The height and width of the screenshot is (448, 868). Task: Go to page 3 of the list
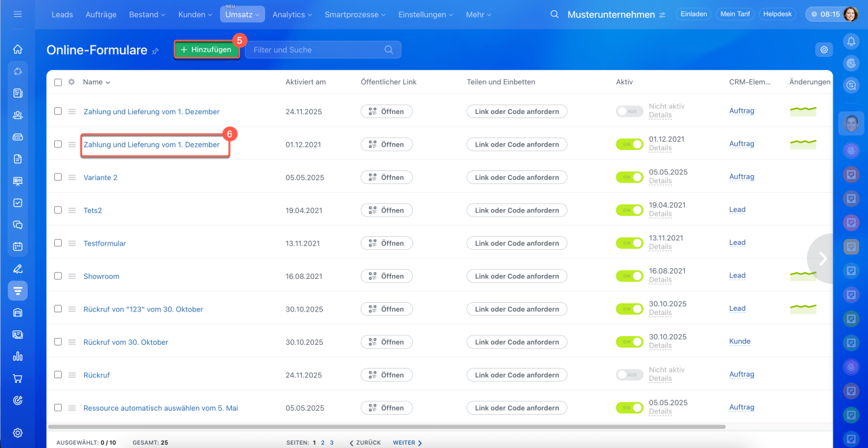332,443
